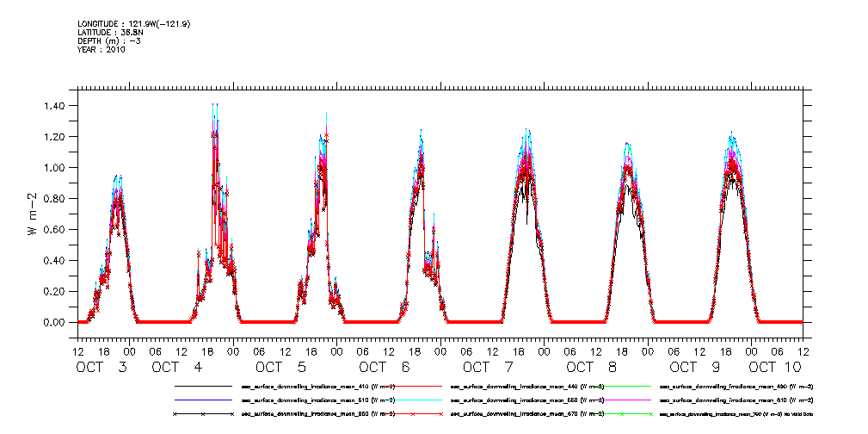The image size is (868, 434).
Task: Select legend label beside the cyan line
Action: pyautogui.click(x=528, y=400)
